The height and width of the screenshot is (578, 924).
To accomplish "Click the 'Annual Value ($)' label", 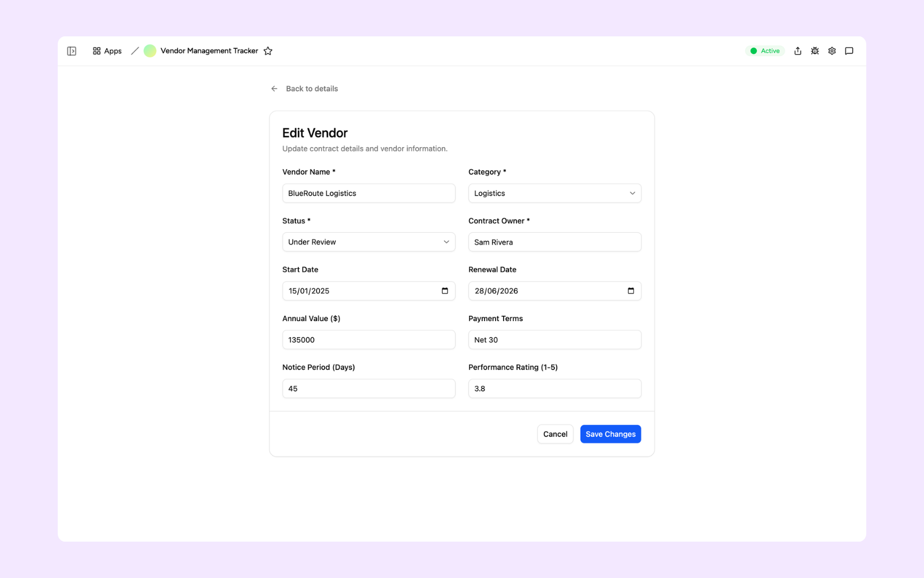I will coord(311,318).
